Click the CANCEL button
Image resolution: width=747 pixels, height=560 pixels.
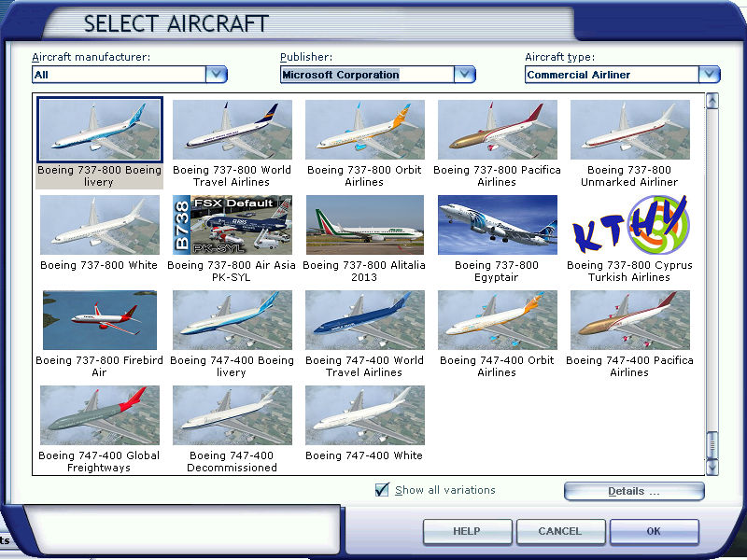pos(560,531)
